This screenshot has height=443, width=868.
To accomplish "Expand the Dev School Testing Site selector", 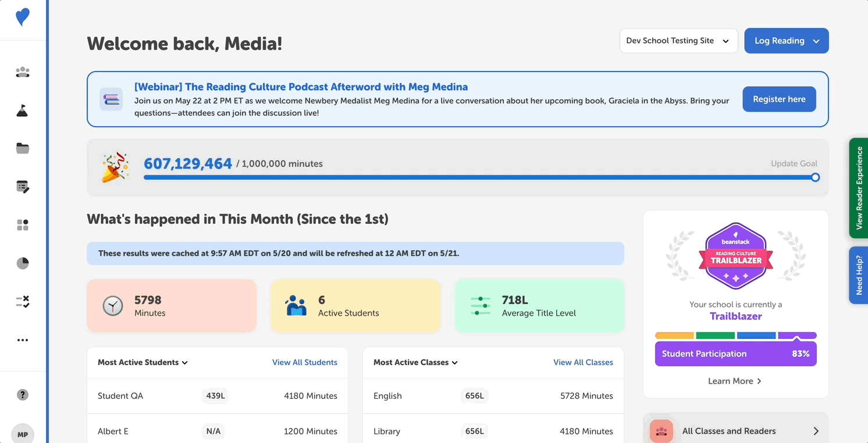I will click(x=678, y=41).
